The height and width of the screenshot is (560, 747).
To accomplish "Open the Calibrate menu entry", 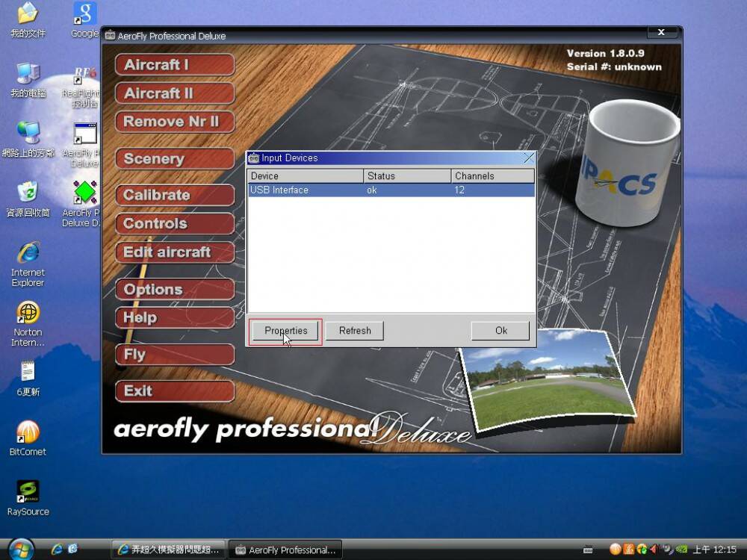I will coord(175,195).
